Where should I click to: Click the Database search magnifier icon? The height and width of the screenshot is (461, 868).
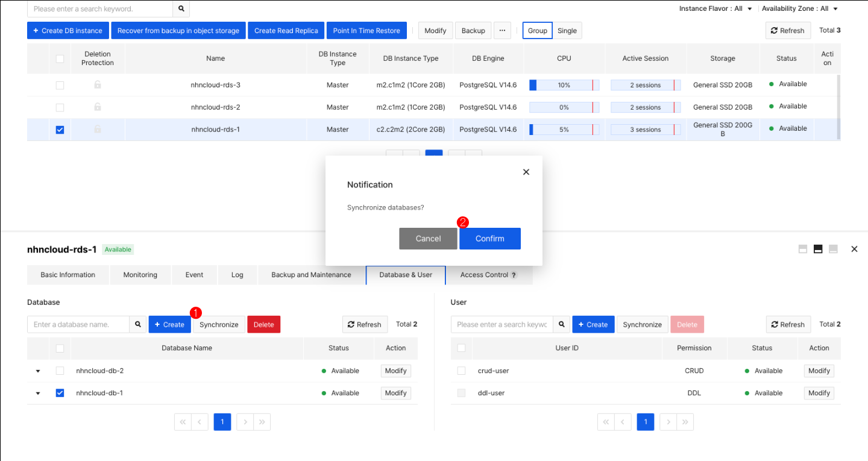coord(138,324)
